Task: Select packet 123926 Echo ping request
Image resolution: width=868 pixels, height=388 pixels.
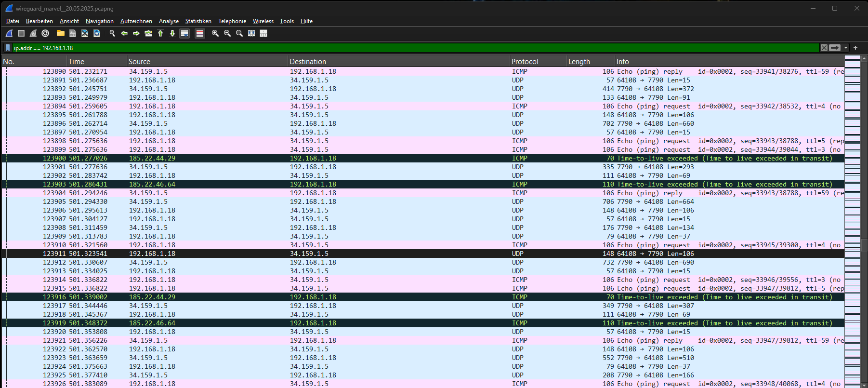Action: [423, 384]
